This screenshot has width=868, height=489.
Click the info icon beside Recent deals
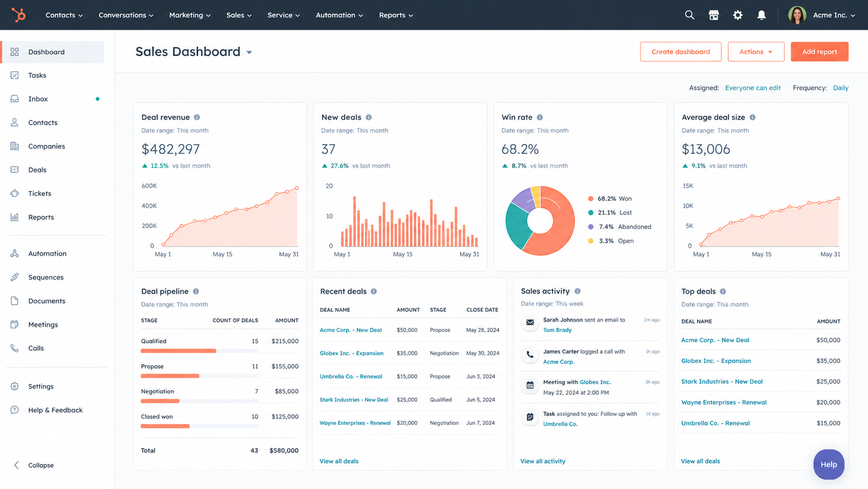374,292
